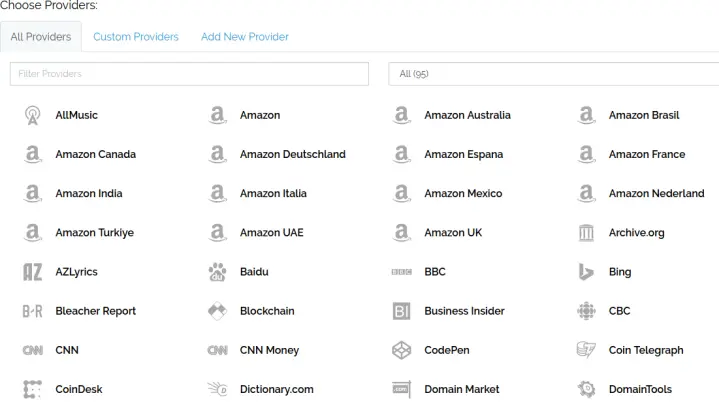Choose the Dictionary.com icon
Image resolution: width=719 pixels, height=408 pixels.
coord(217,390)
